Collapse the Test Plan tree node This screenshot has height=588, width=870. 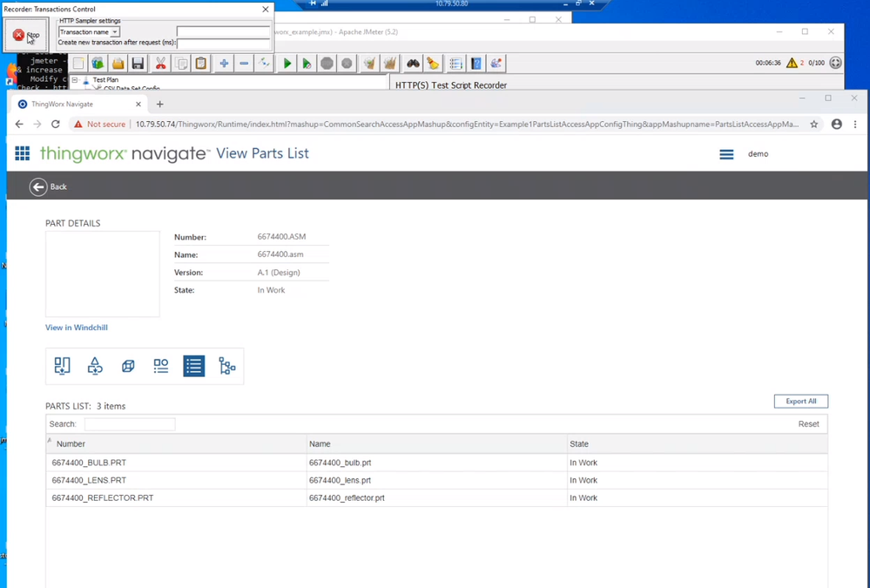pos(75,80)
